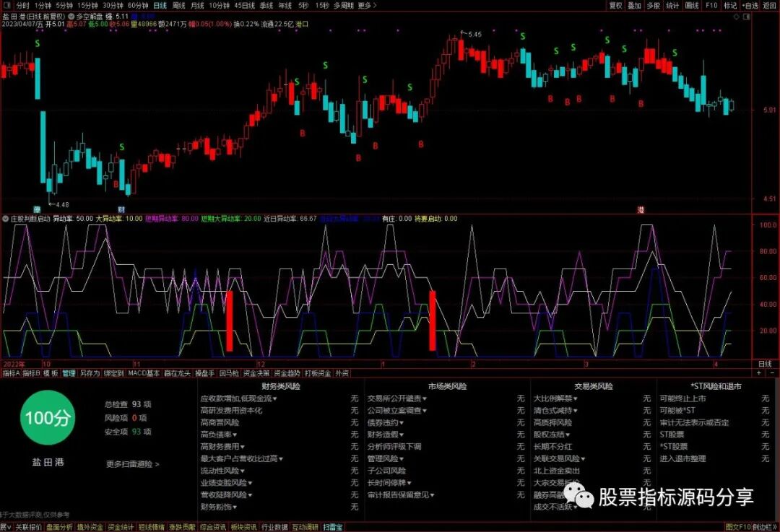The image size is (780, 532).
Task: Switch to the 60分钟 period
Action: 138,6
